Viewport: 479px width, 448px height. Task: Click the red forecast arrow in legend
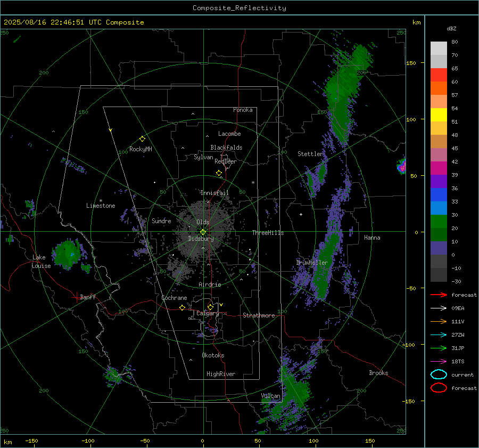coord(439,295)
